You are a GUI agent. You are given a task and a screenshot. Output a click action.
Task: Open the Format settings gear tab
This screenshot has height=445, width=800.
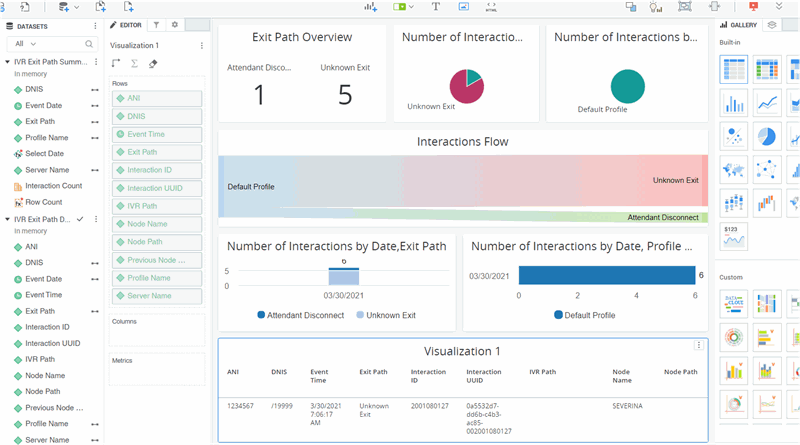pyautogui.click(x=175, y=25)
